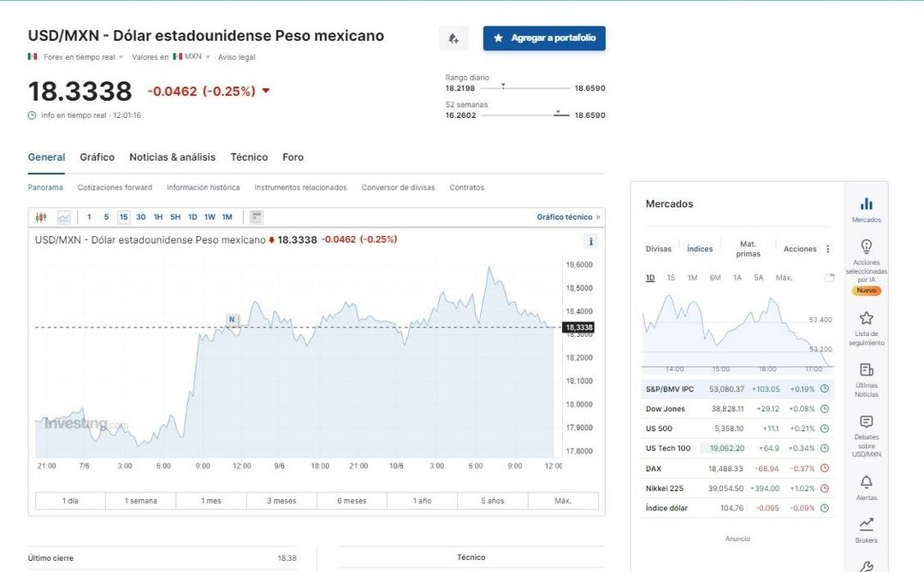Click the N news marker on chart
Image resolution: width=924 pixels, height=572 pixels.
[232, 319]
